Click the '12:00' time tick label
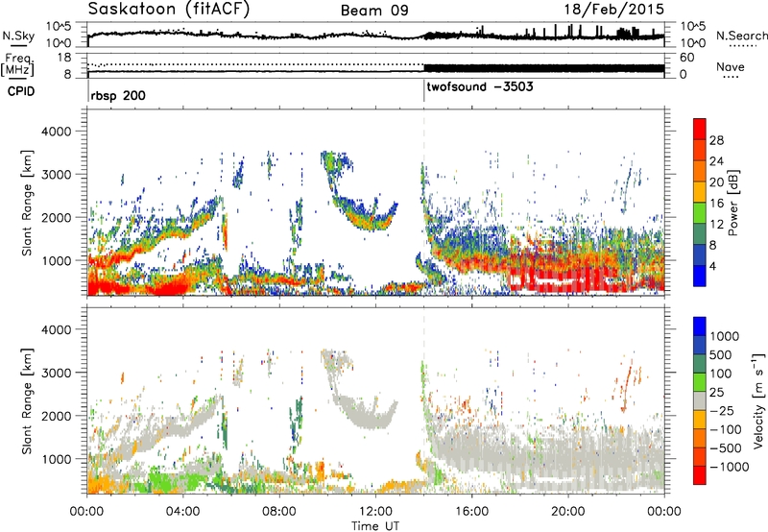 click(x=375, y=512)
